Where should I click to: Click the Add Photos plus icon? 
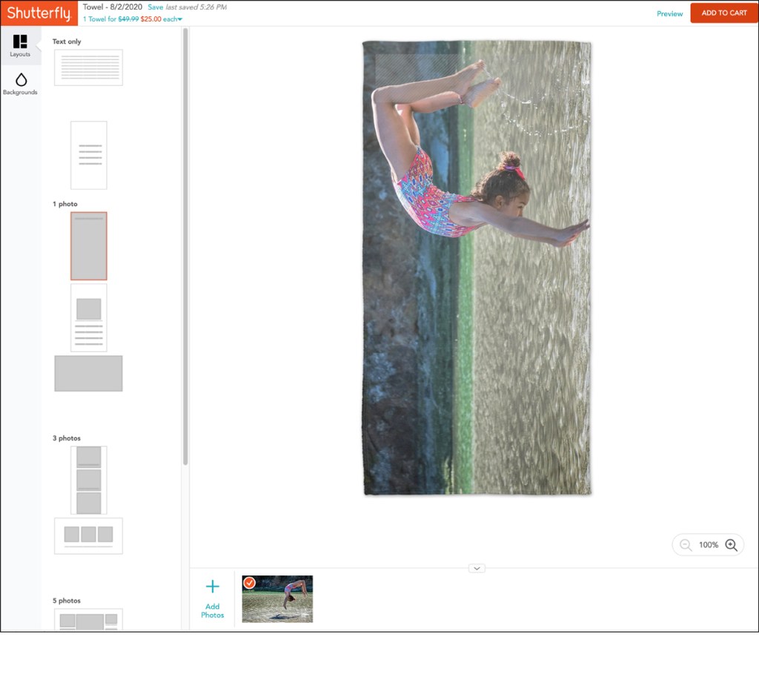[213, 587]
